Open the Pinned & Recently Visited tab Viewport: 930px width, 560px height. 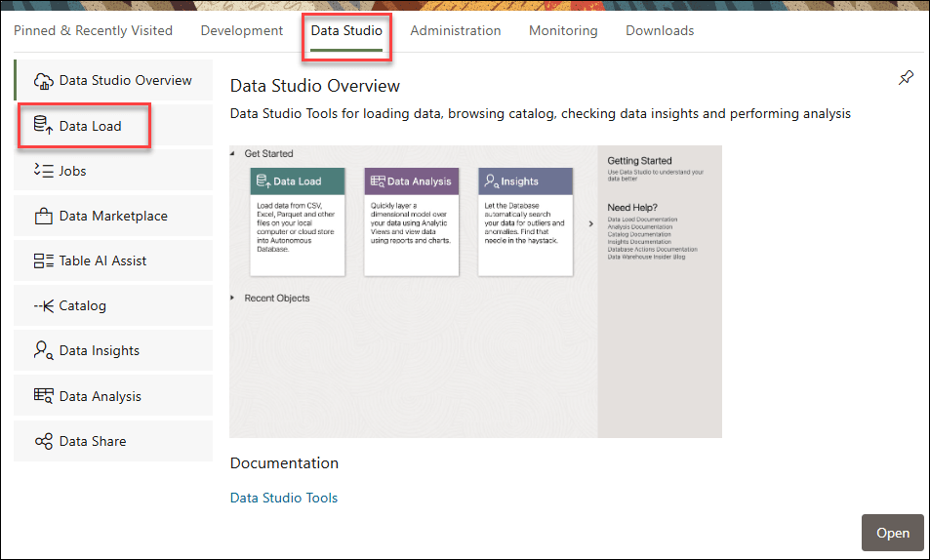point(93,30)
